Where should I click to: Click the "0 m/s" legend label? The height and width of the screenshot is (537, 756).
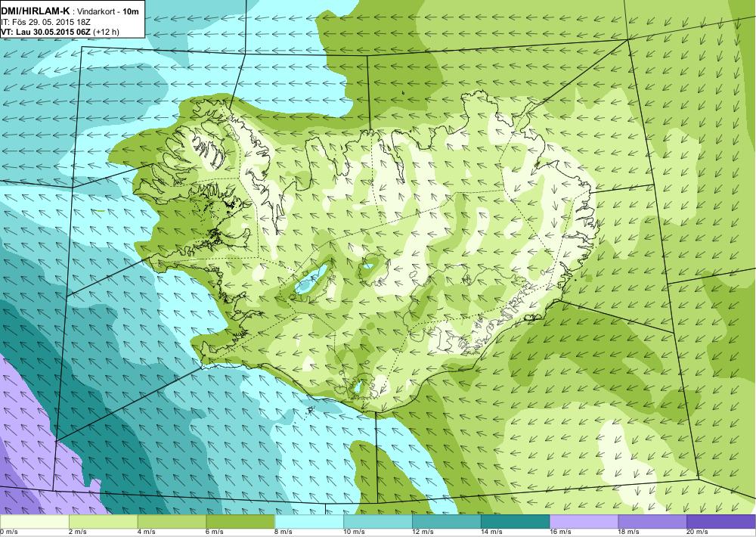8,532
